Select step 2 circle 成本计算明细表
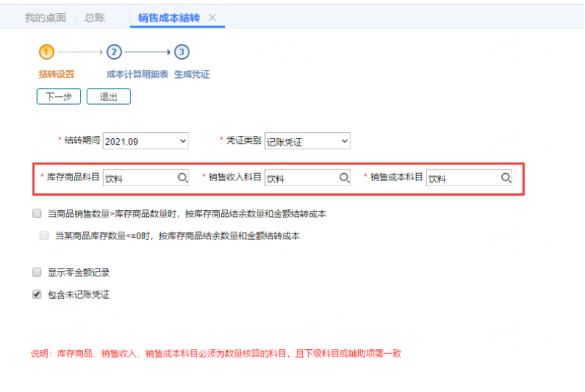Image resolution: width=585 pixels, height=392 pixels. point(114,52)
